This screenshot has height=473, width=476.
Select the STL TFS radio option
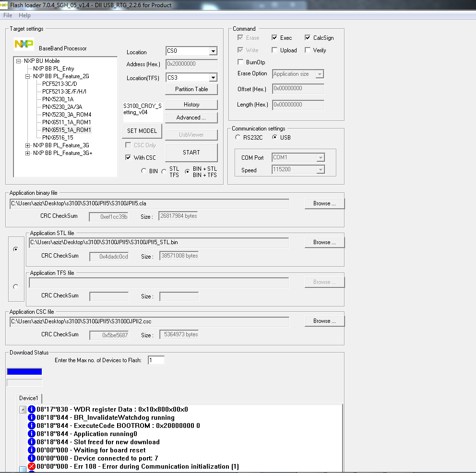pyautogui.click(x=164, y=171)
